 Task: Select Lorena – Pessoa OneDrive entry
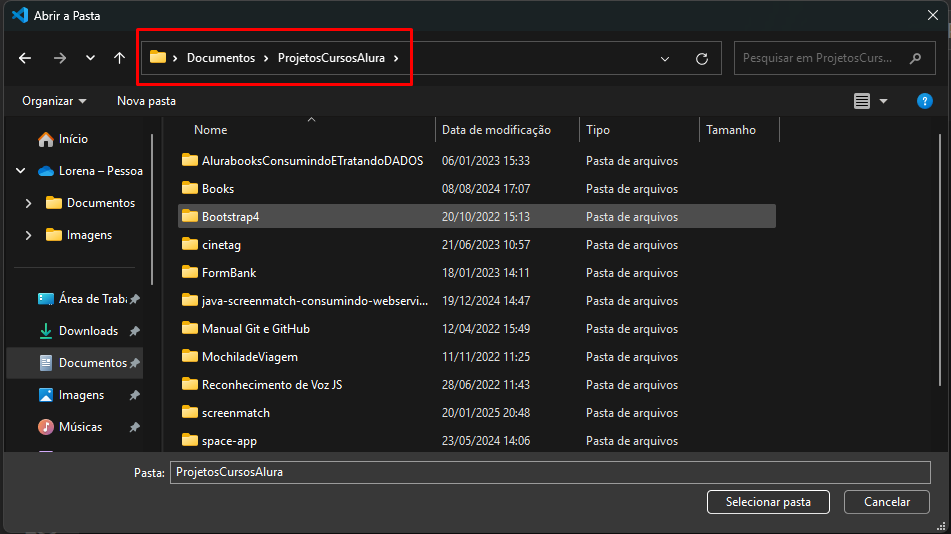pos(100,171)
